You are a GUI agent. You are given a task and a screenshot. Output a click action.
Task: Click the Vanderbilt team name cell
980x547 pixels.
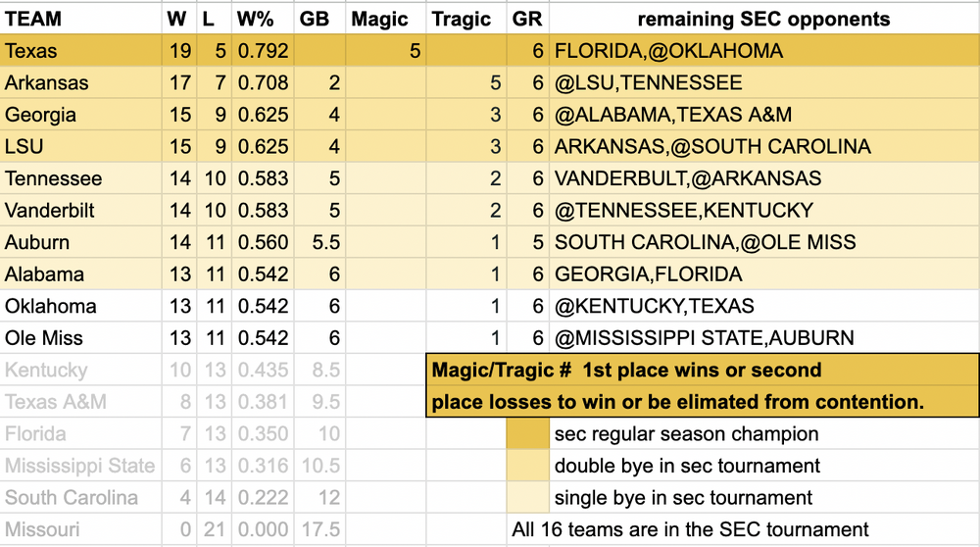80,210
